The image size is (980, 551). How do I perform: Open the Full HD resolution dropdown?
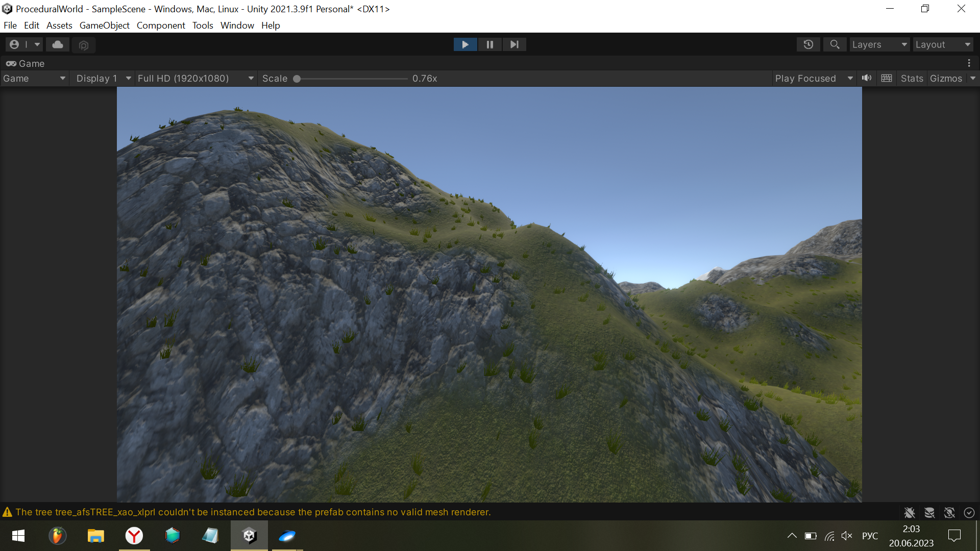[195, 78]
